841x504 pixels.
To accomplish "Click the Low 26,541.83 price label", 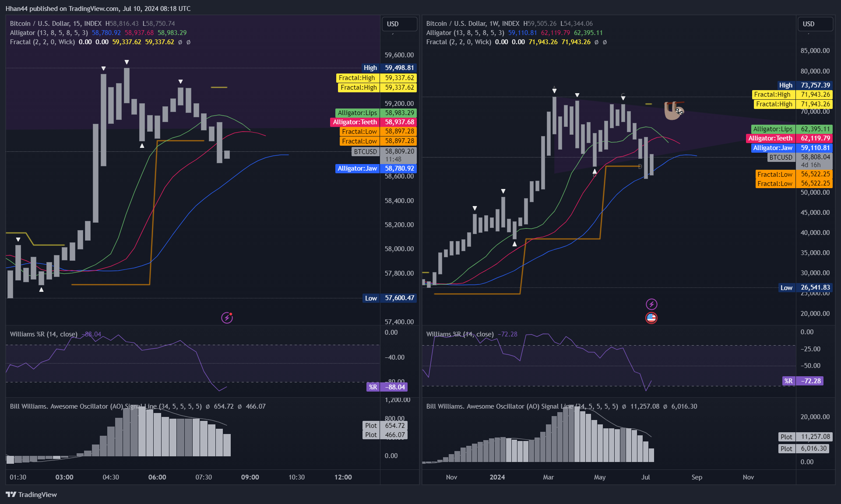I will (805, 287).
